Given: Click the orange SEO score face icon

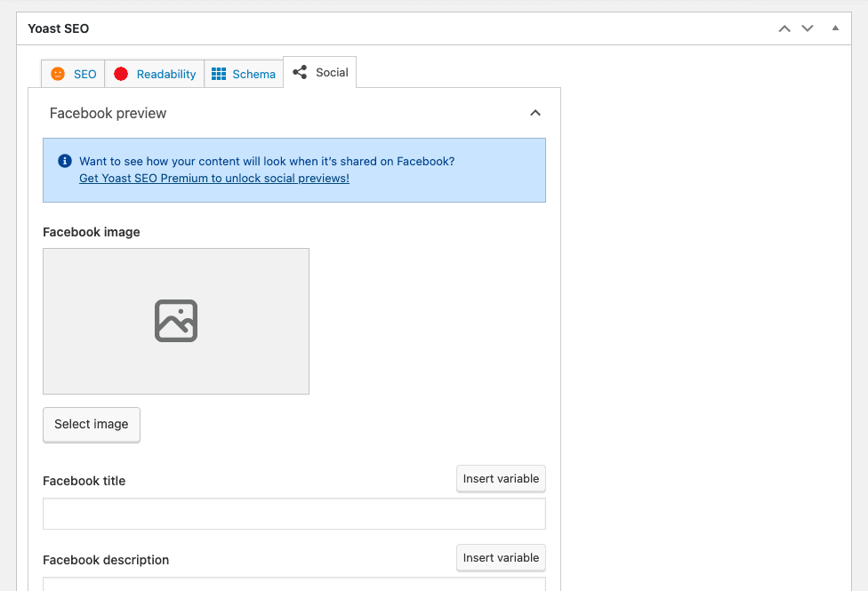Looking at the screenshot, I should 58,74.
